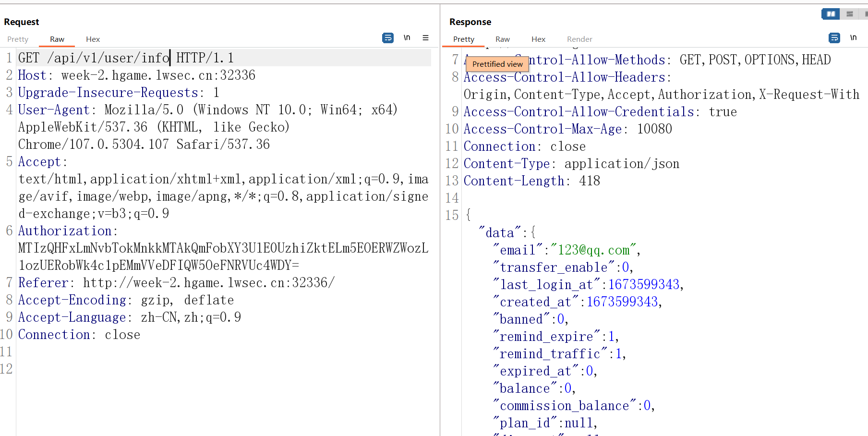Click the request 'Accept:' header name
The height and width of the screenshot is (436, 868).
[43, 162]
